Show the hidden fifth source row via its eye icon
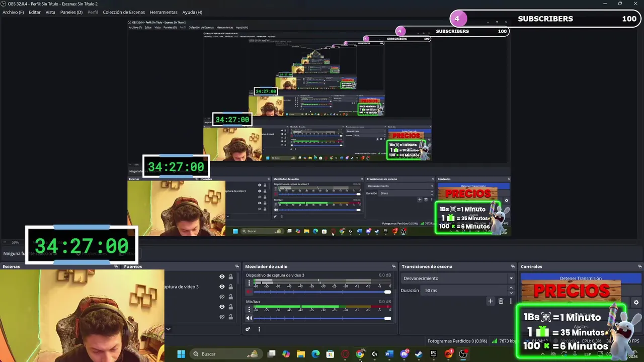 pos(222,317)
